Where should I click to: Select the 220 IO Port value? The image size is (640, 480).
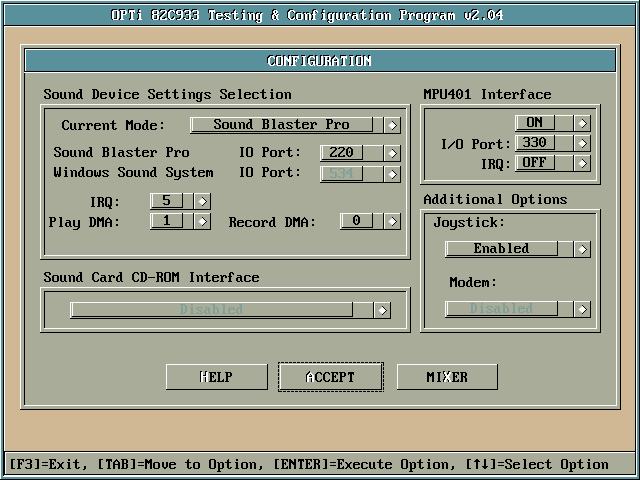pos(341,153)
